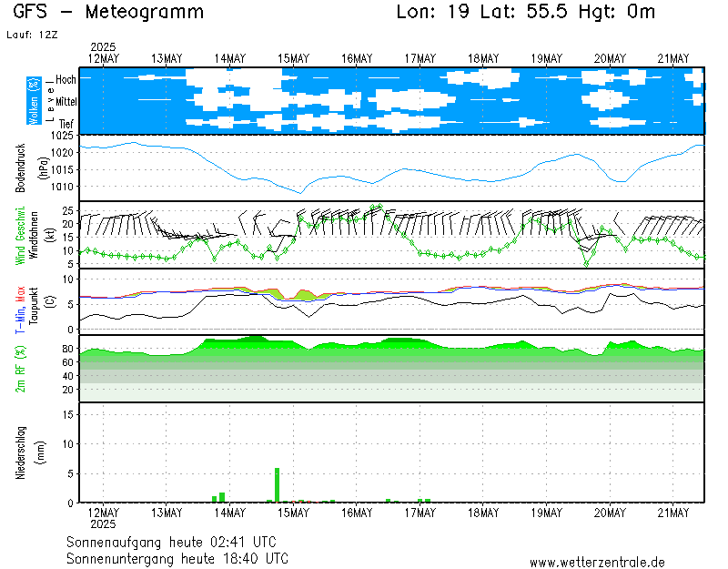The height and width of the screenshot is (569, 728).
Task: Click the top axis label '15MAY'
Action: pos(293,59)
